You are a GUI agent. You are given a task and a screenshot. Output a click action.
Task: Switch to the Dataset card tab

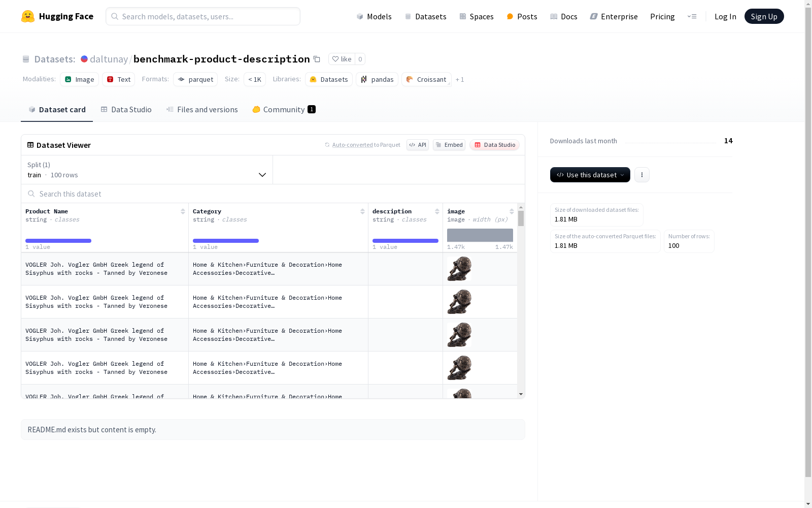pos(57,109)
